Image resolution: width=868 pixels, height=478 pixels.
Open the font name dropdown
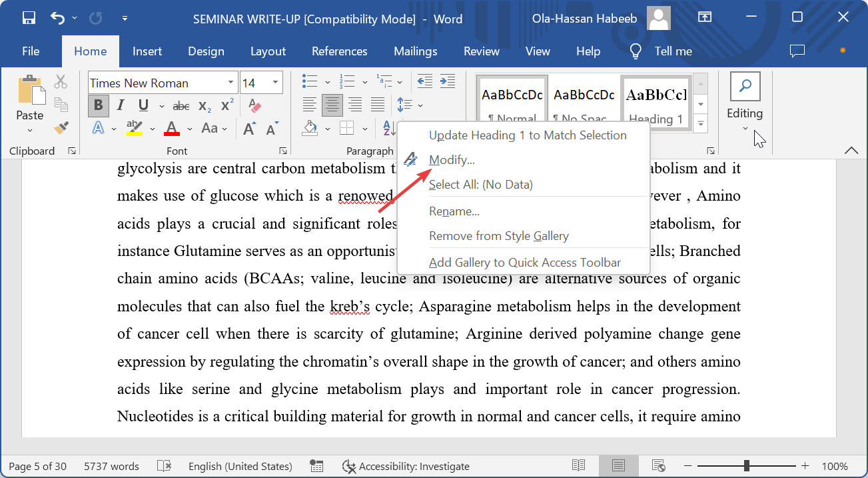click(x=230, y=83)
